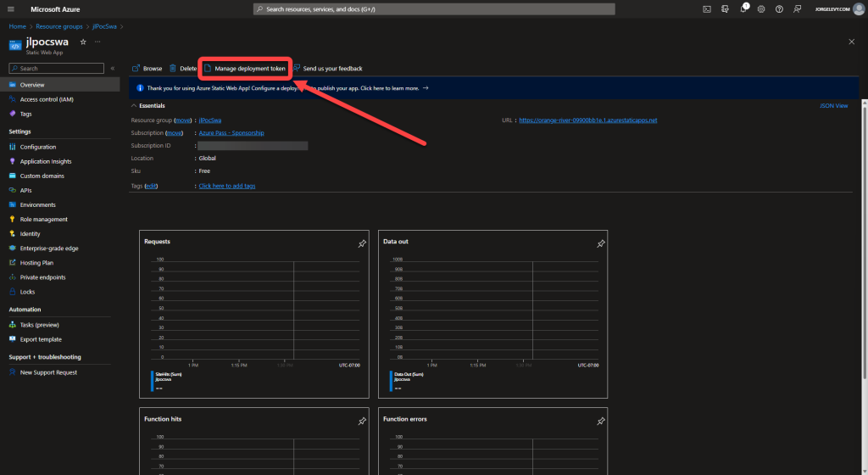Screen dimensions: 868x475
Task: Pin the Requests chart to dashboard
Action: click(362, 244)
